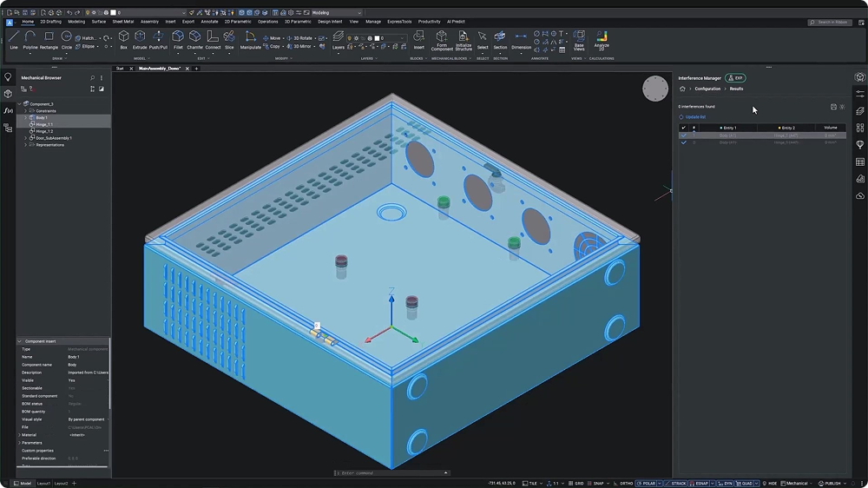Expand the Door_SubAssembly:1 tree node
The image size is (868, 488).
coord(25,138)
